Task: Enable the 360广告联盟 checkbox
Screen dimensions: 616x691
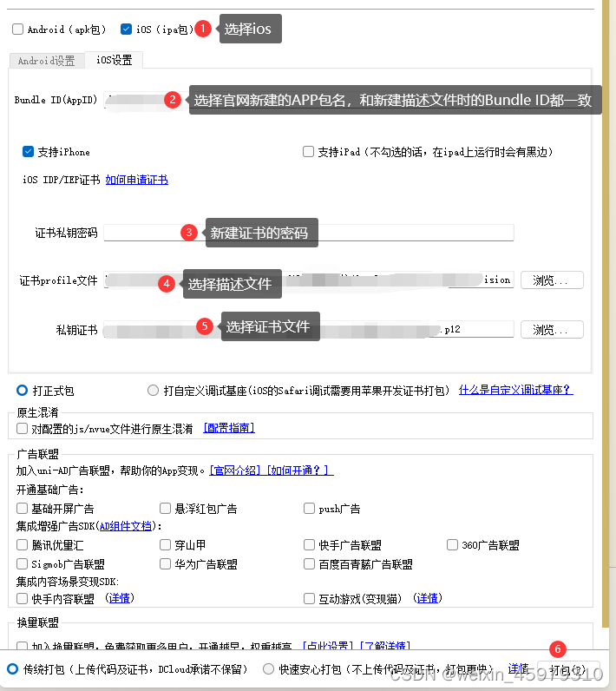Action: [x=452, y=545]
